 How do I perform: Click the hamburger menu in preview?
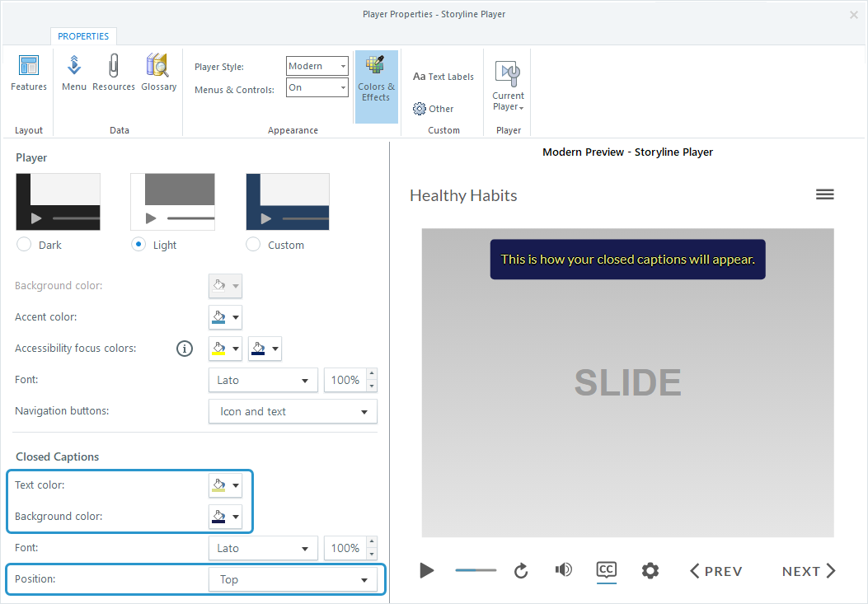pos(824,194)
